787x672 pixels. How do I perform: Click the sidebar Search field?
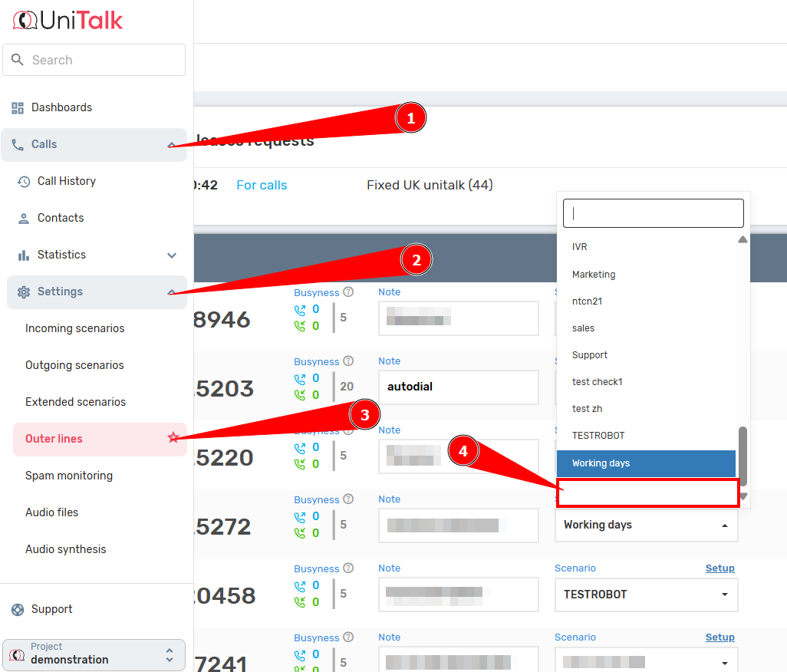[x=94, y=60]
